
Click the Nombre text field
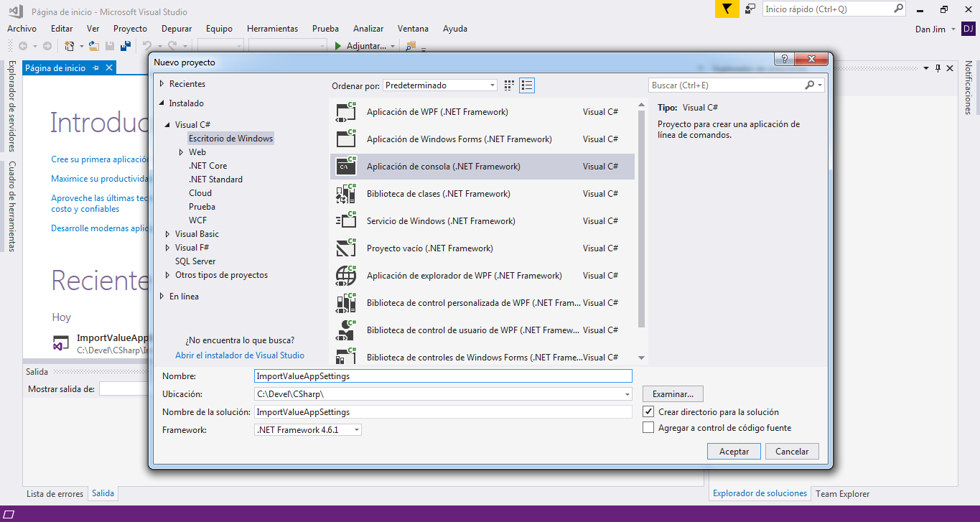pos(443,376)
